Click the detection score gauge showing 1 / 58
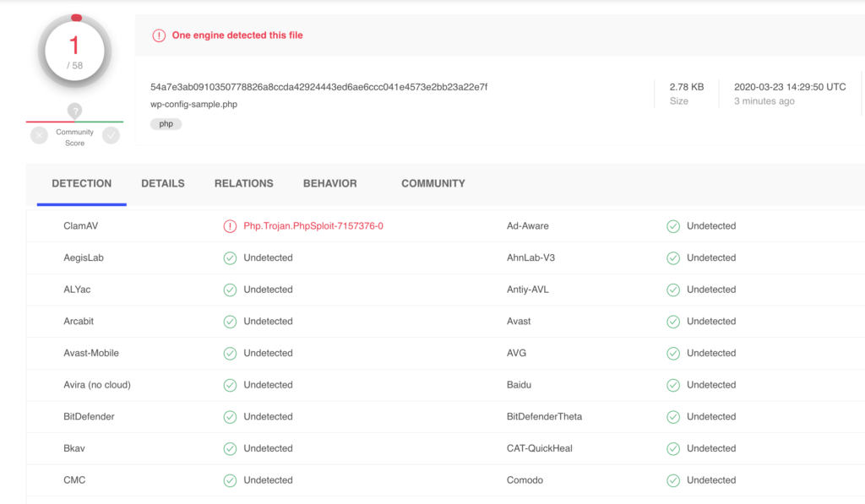Viewport: 865px width, 504px height. click(74, 51)
